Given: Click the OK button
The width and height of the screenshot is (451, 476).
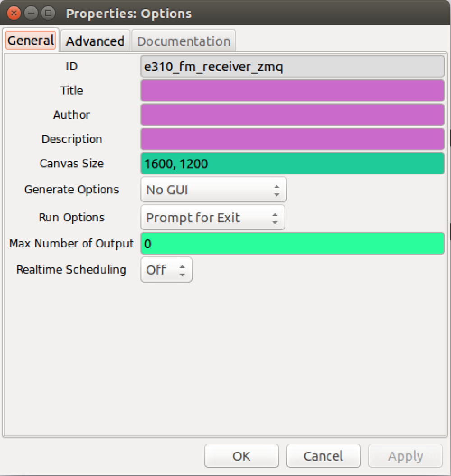Looking at the screenshot, I should pyautogui.click(x=241, y=455).
